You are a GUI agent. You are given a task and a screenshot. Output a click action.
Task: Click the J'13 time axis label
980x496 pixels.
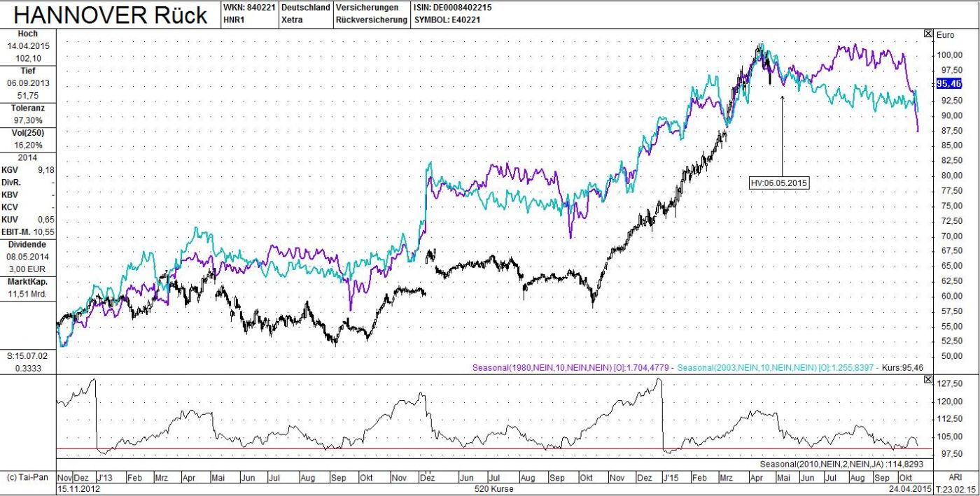[x=105, y=477]
